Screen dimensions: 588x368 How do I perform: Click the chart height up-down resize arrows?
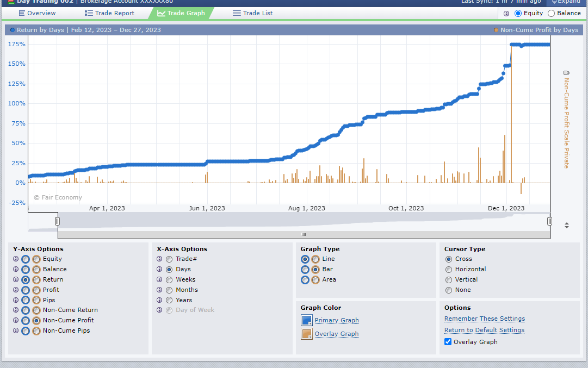(567, 225)
